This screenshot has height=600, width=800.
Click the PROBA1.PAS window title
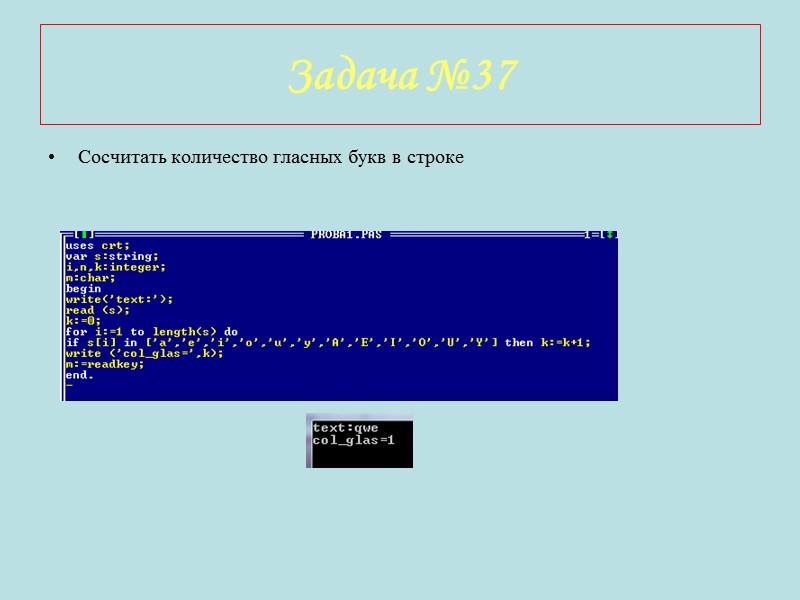pos(346,235)
